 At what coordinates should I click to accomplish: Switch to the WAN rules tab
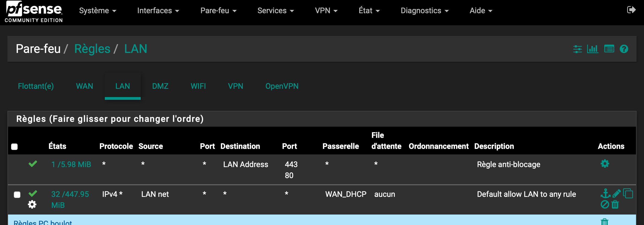[x=84, y=86]
